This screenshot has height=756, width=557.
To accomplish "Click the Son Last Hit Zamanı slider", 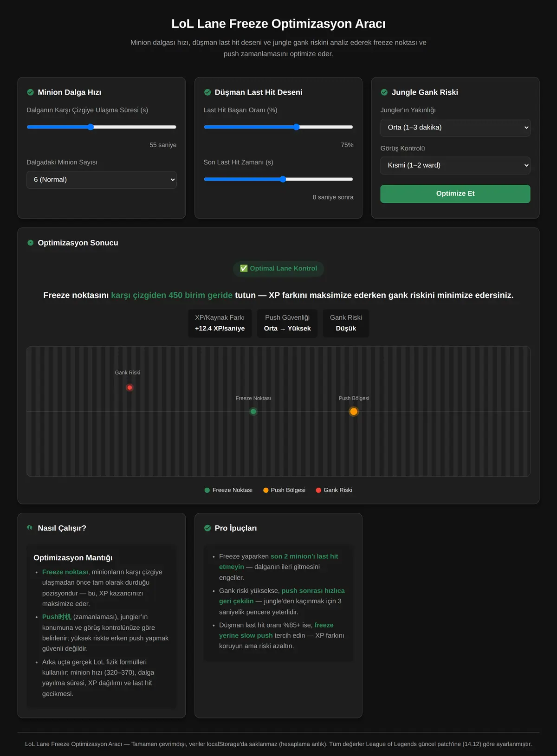I will pos(278,179).
